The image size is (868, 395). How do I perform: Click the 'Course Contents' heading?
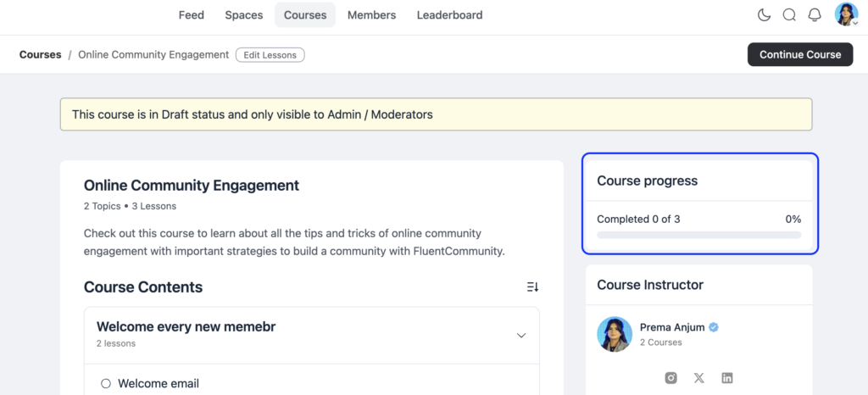142,287
